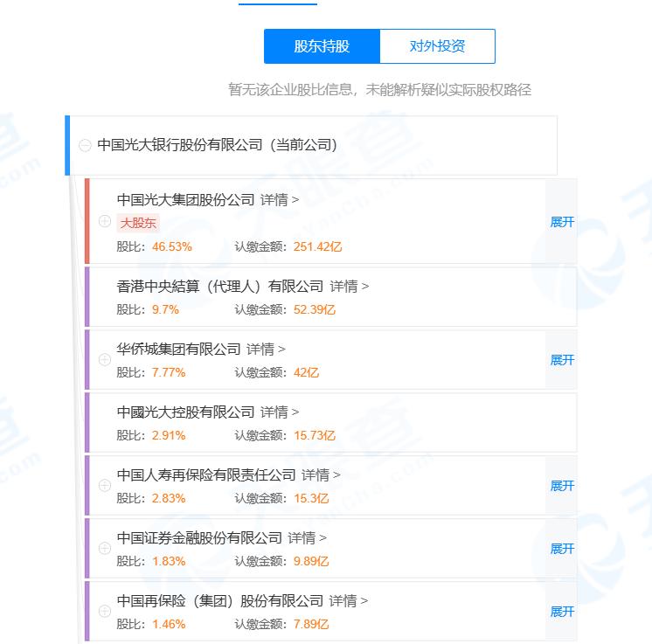Open 详情 link of 中国证券金融股份有限公司

307,537
